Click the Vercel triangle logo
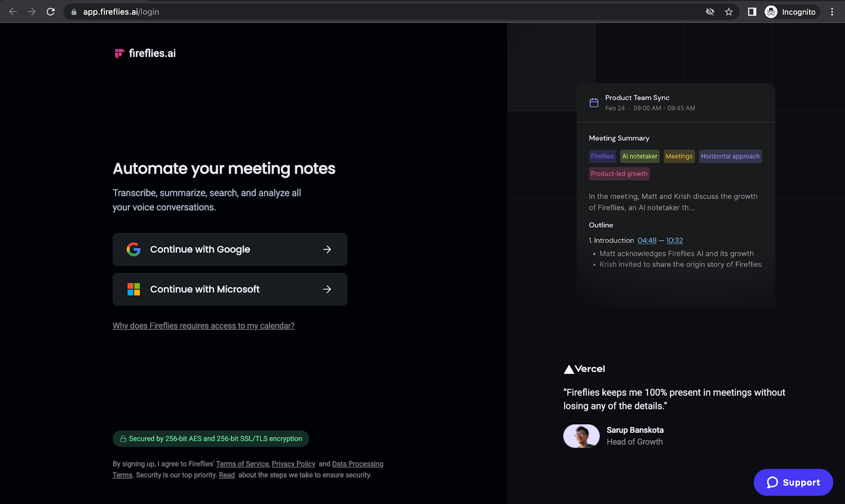The image size is (845, 504). click(569, 368)
